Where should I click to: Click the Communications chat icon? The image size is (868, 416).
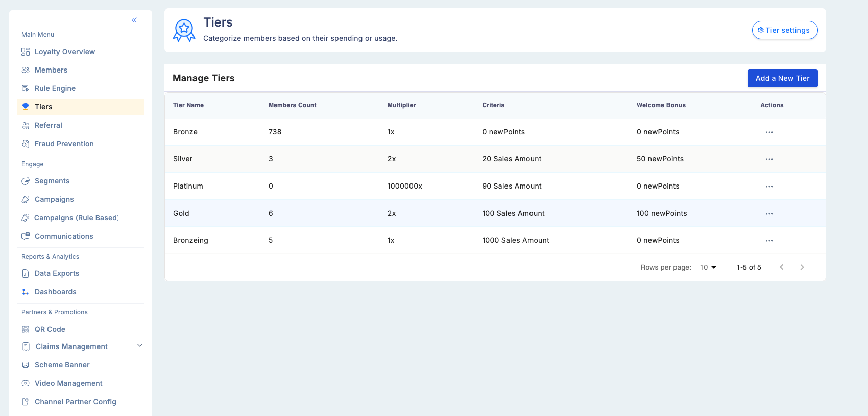tap(26, 236)
